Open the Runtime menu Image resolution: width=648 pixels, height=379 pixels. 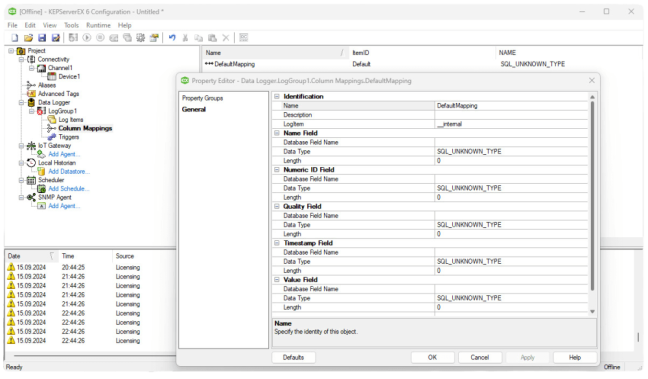(x=98, y=25)
